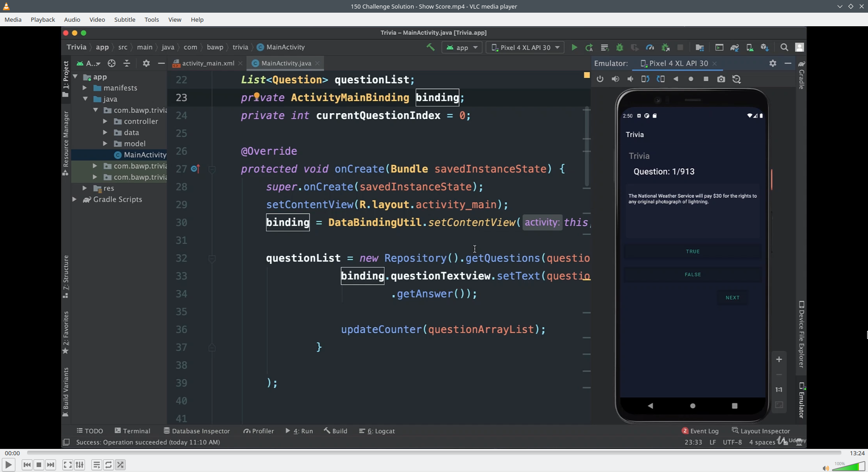This screenshot has width=868, height=472.
Task: Close the MainActivity.java editor tab
Action: [x=317, y=63]
